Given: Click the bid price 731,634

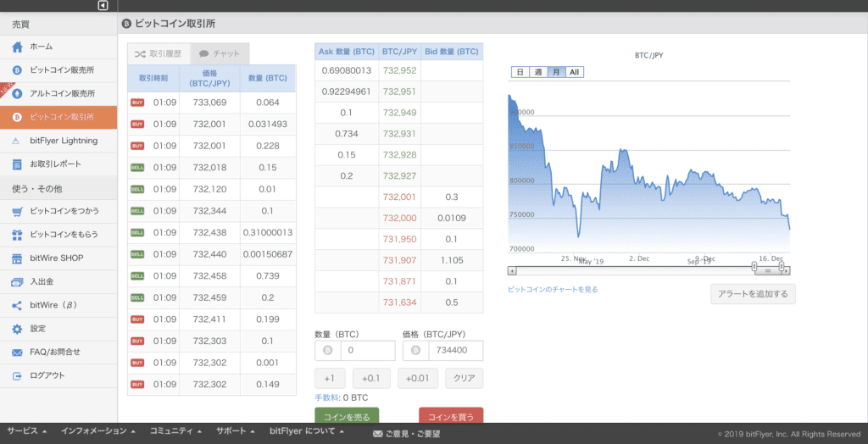Looking at the screenshot, I should pos(399,302).
